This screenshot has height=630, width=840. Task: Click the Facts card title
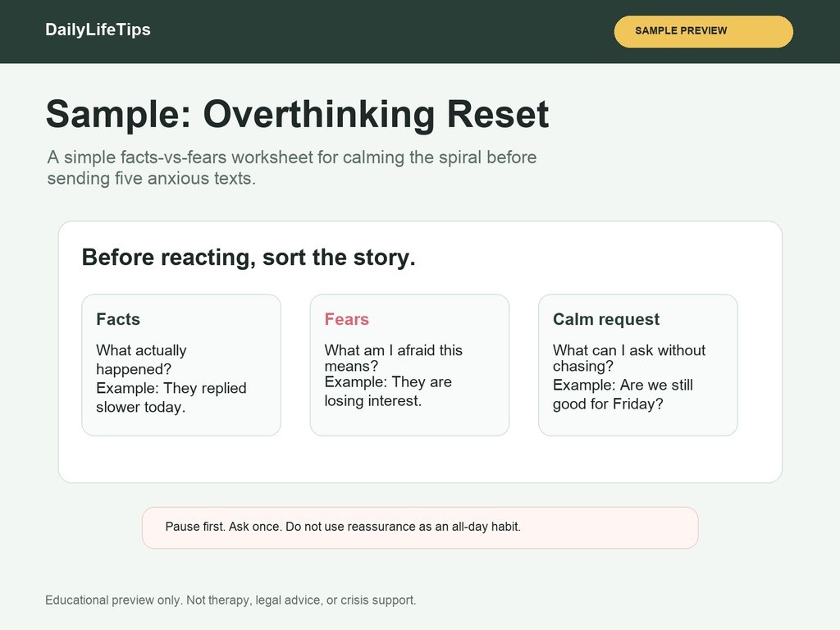[x=118, y=319]
